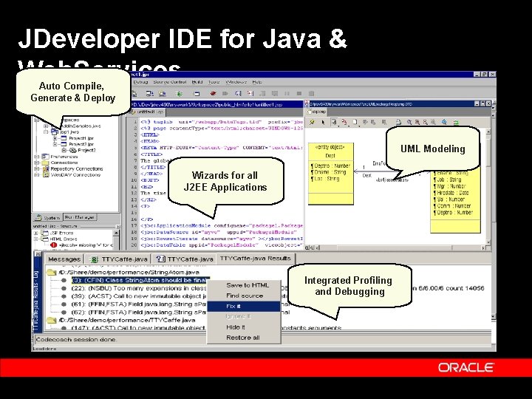Click the square stop icon in debug toolbar

pos(299,93)
